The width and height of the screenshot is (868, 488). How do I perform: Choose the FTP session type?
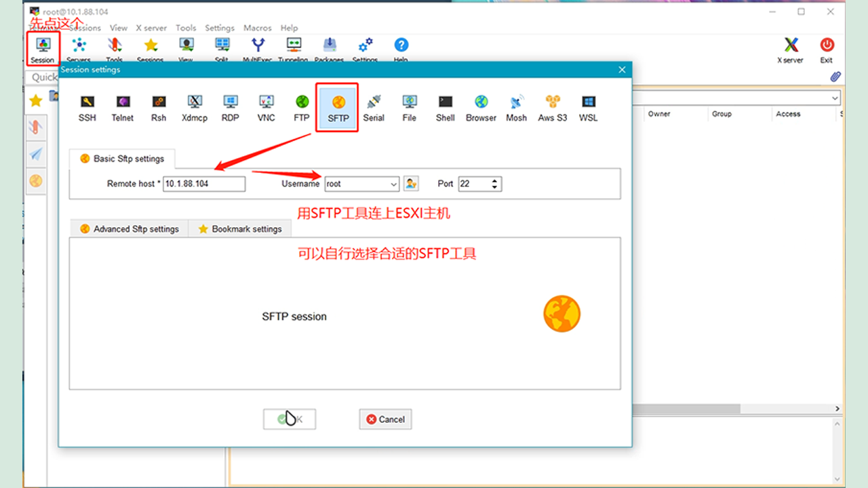(302, 108)
